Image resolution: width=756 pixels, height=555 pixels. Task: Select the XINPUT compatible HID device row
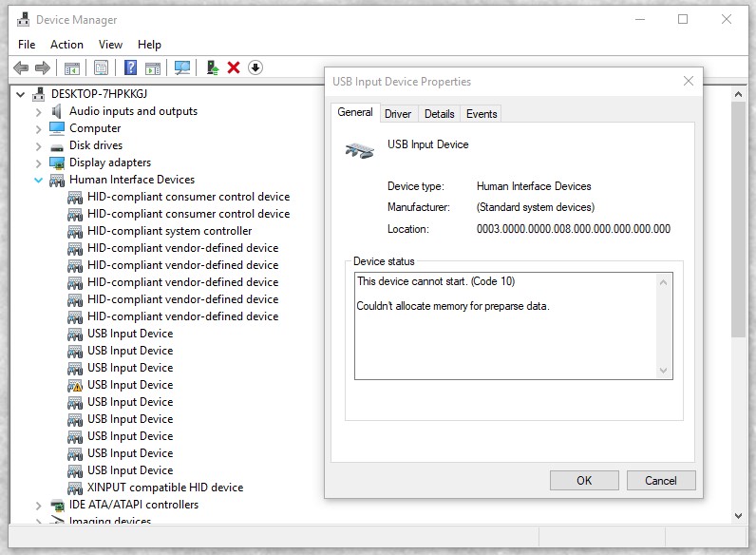pos(165,488)
